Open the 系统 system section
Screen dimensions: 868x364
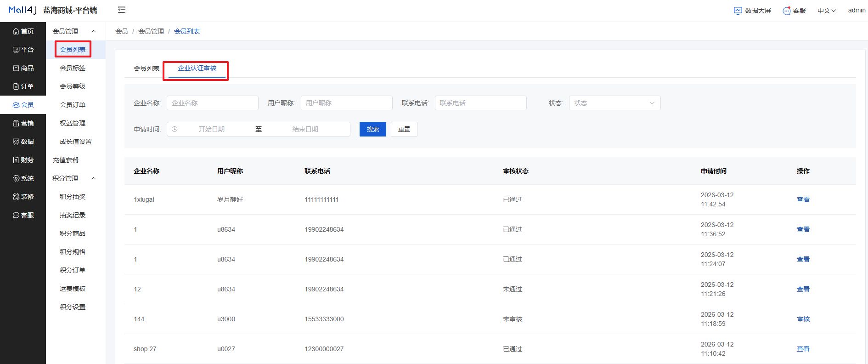click(x=23, y=178)
